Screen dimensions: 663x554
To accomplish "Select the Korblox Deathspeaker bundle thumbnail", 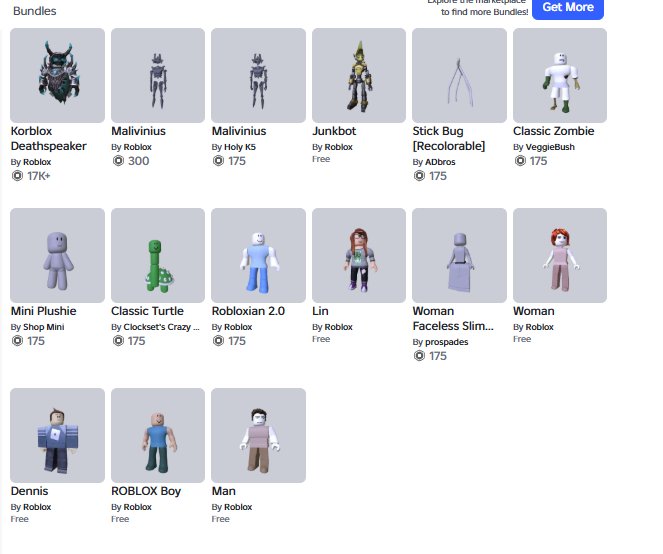I will pos(58,75).
